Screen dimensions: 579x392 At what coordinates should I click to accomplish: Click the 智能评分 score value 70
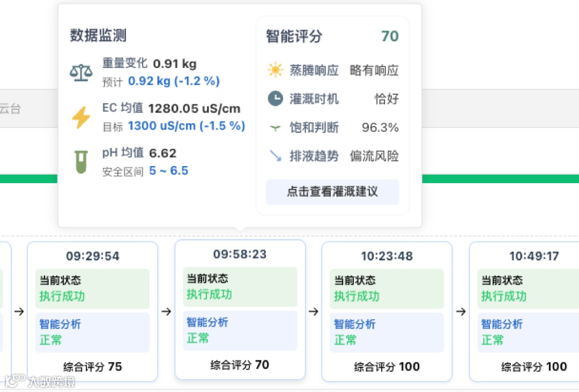click(390, 36)
